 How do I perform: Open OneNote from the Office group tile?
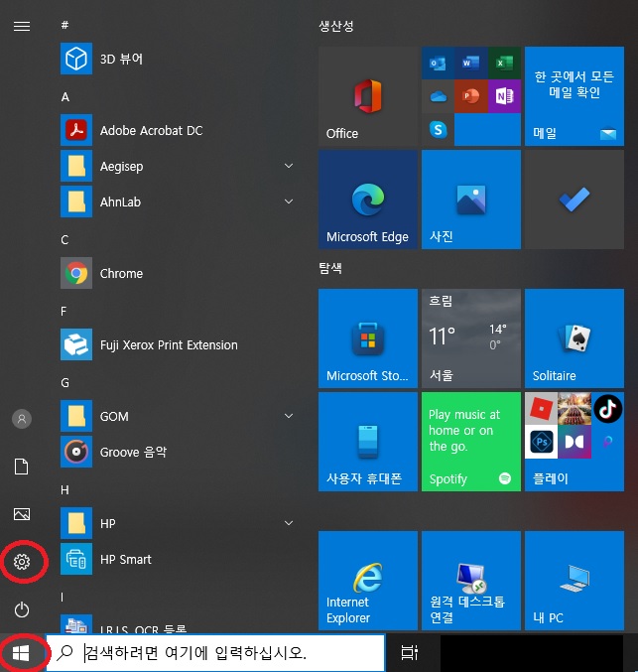point(504,96)
